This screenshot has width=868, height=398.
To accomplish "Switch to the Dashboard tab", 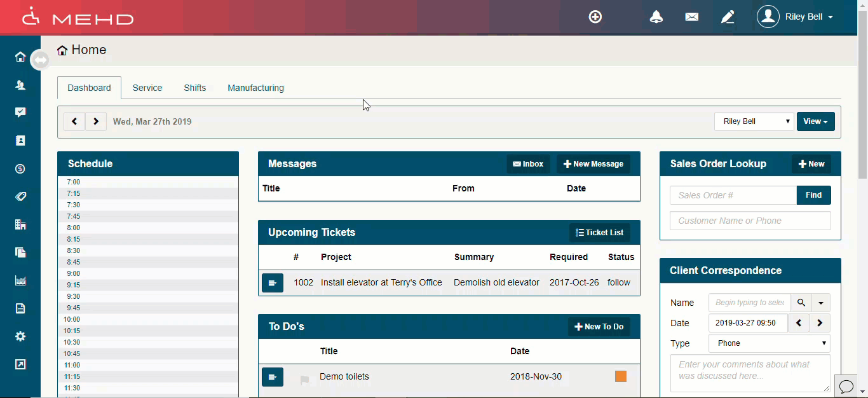I will (89, 88).
